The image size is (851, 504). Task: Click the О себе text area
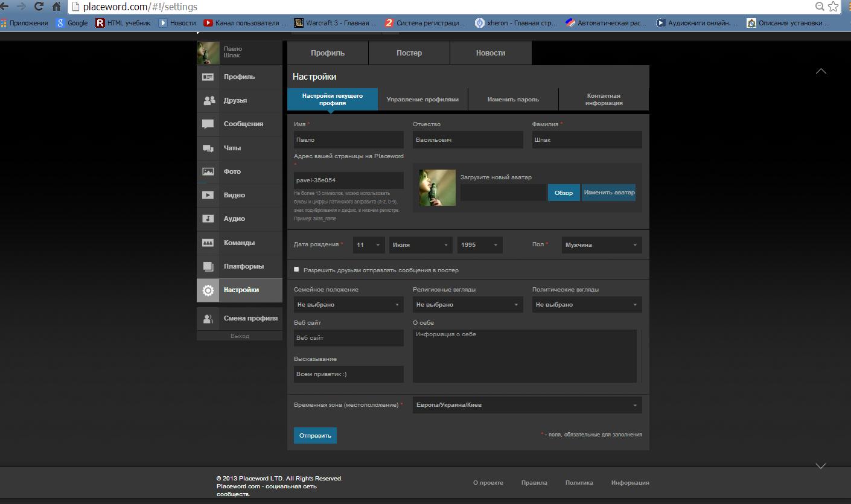click(525, 356)
